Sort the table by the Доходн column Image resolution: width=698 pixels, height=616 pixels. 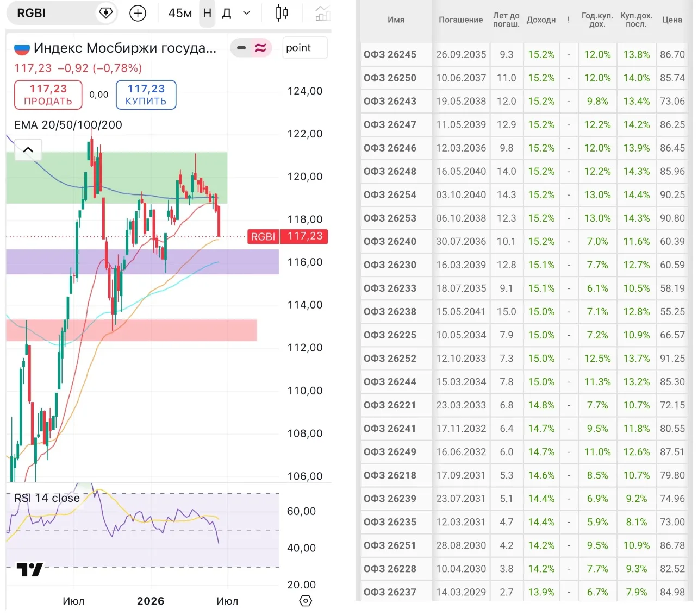click(x=541, y=20)
